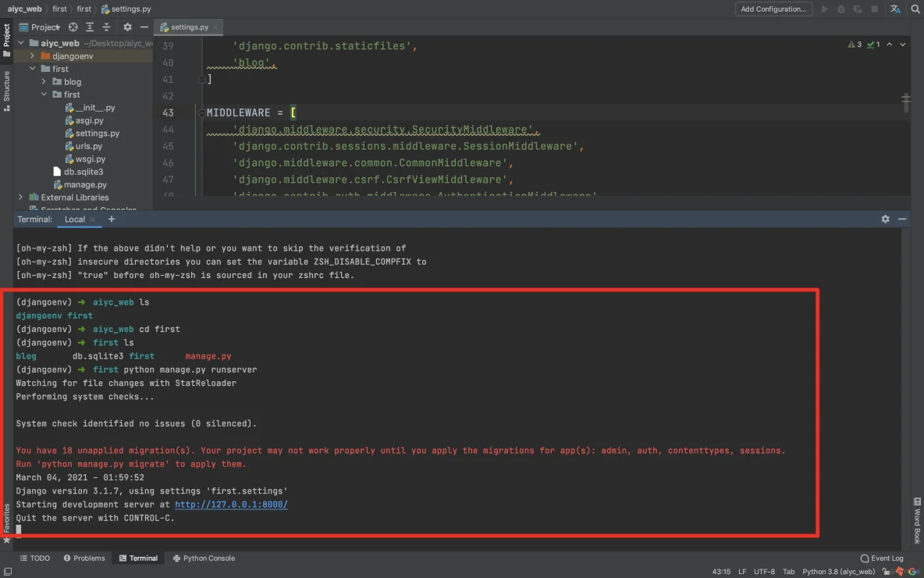This screenshot has width=924, height=578.
Task: Hide the Terminal tool window
Action: pyautogui.click(x=901, y=219)
